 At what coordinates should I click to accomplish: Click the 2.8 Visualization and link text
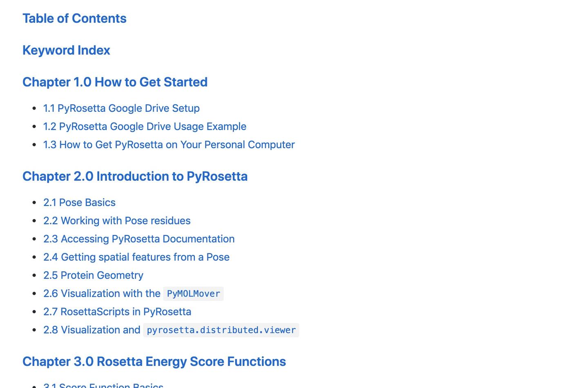pyautogui.click(x=91, y=330)
